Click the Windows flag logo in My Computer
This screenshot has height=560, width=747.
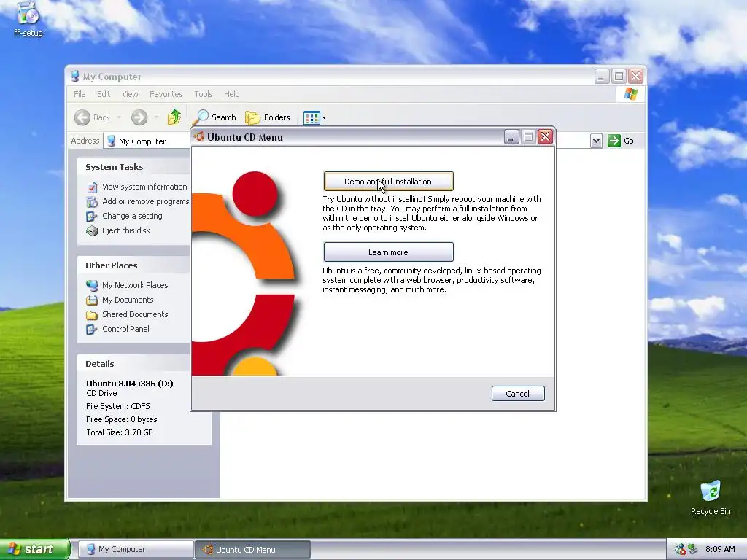(631, 94)
